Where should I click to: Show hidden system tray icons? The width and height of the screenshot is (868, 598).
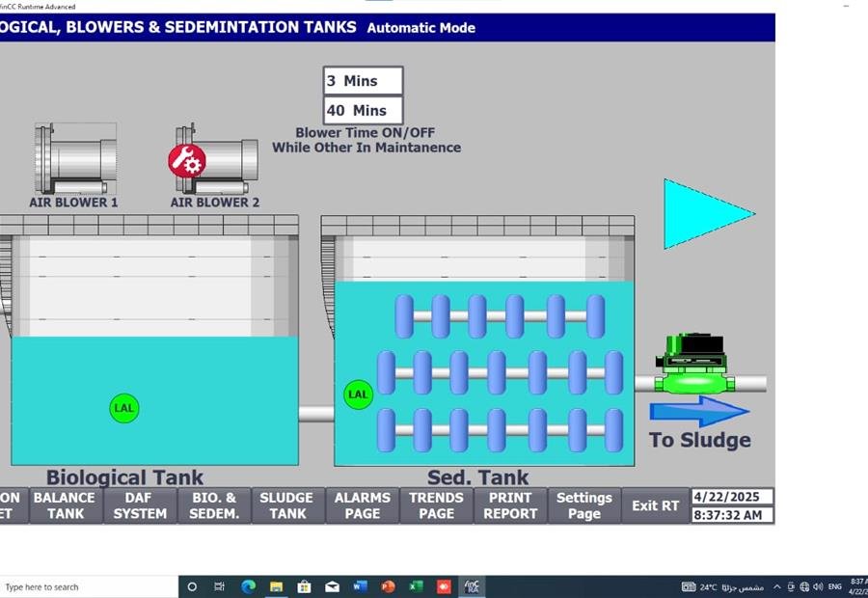[x=777, y=587]
